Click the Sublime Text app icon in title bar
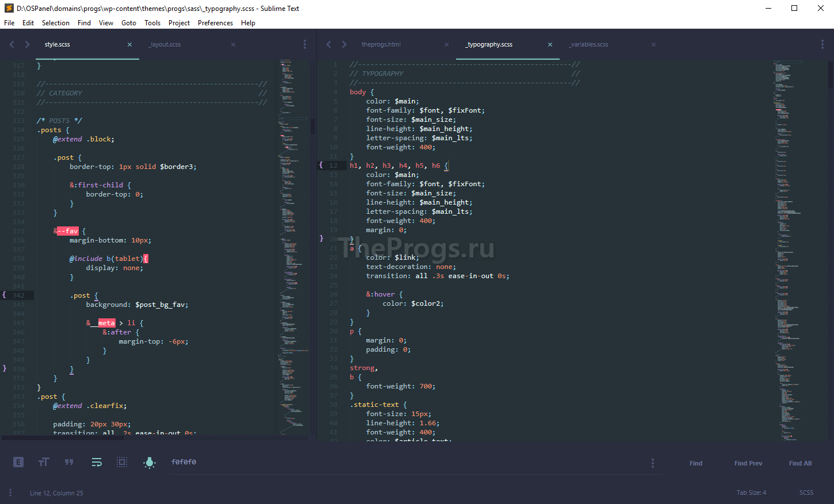Screen dimensions: 834x504 (x=9, y=8)
